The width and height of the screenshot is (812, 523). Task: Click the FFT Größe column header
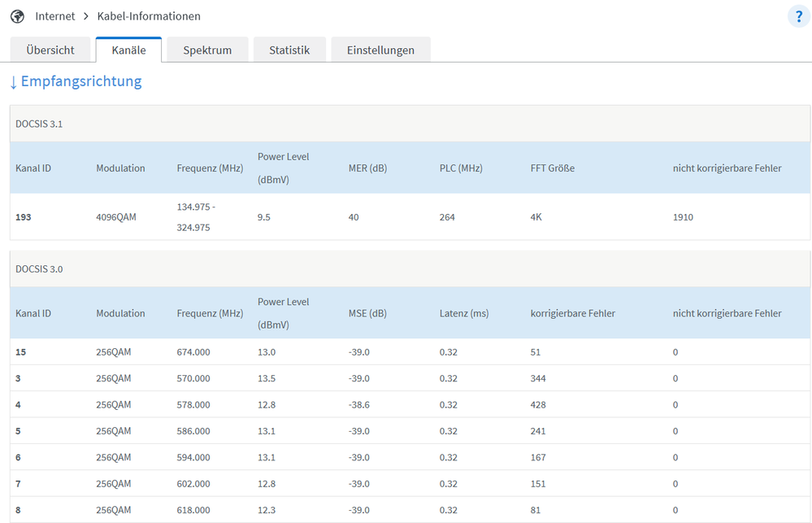pos(553,168)
